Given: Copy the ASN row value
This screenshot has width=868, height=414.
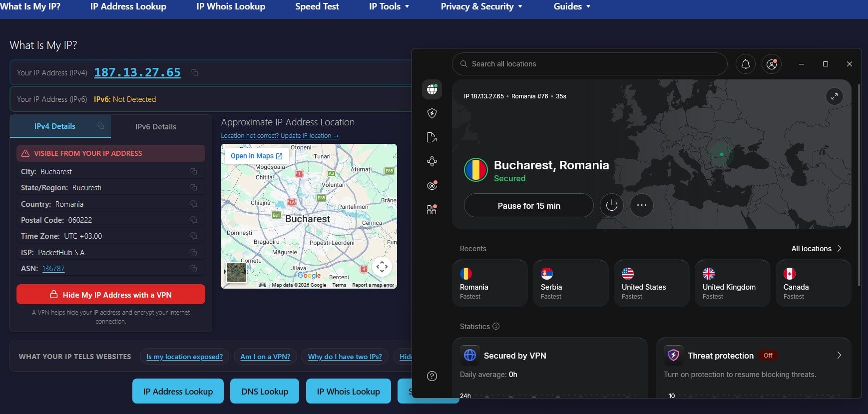Looking at the screenshot, I should pos(193,268).
